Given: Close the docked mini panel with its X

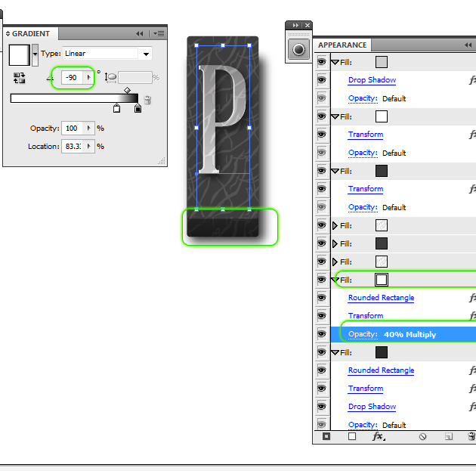Looking at the screenshot, I should 308,26.
